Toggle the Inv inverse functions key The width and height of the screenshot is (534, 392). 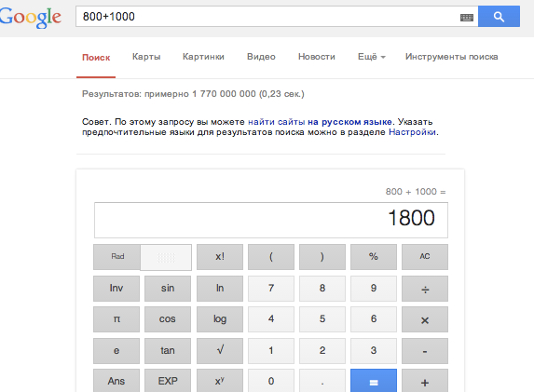pyautogui.click(x=116, y=289)
